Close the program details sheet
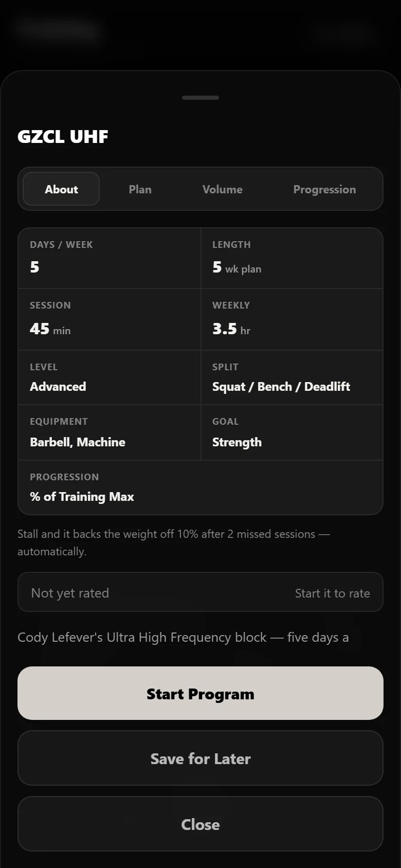The image size is (401, 868). coord(200,824)
